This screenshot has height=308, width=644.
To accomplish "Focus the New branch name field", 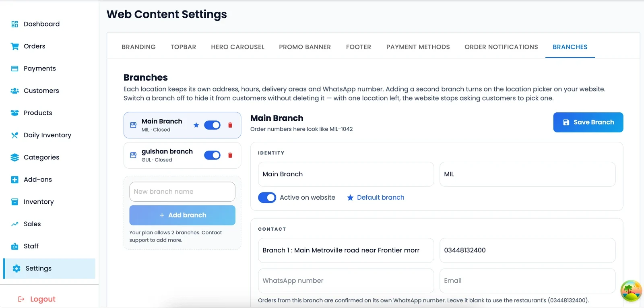I will coord(182,192).
